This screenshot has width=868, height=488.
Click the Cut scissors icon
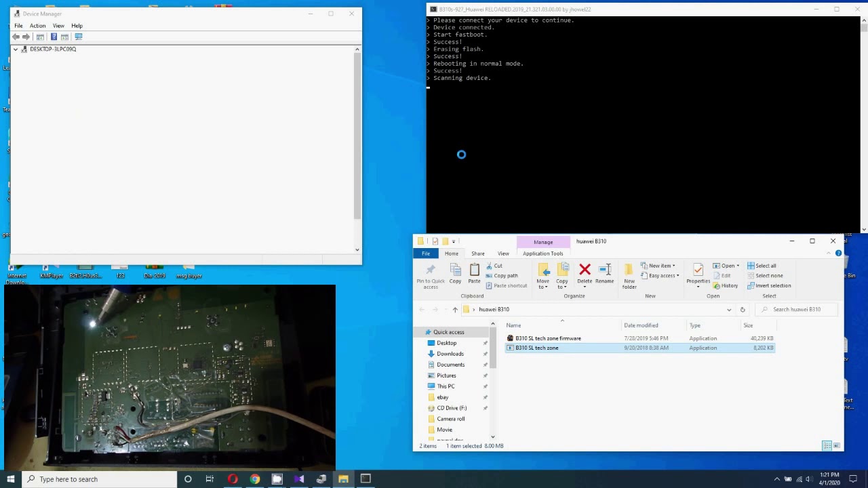(489, 266)
